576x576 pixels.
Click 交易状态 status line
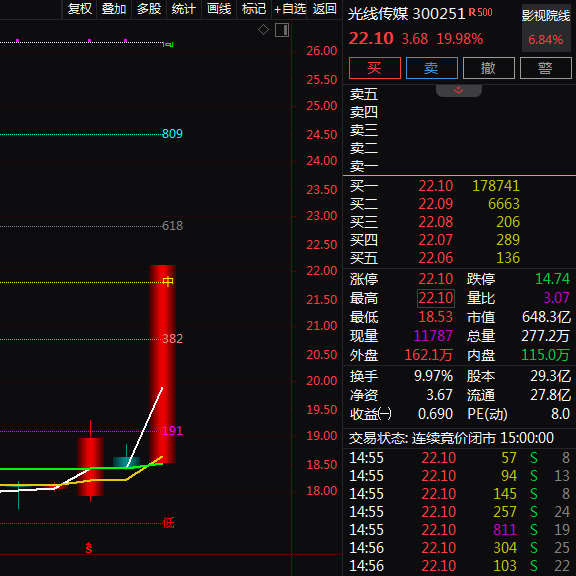[x=451, y=438]
